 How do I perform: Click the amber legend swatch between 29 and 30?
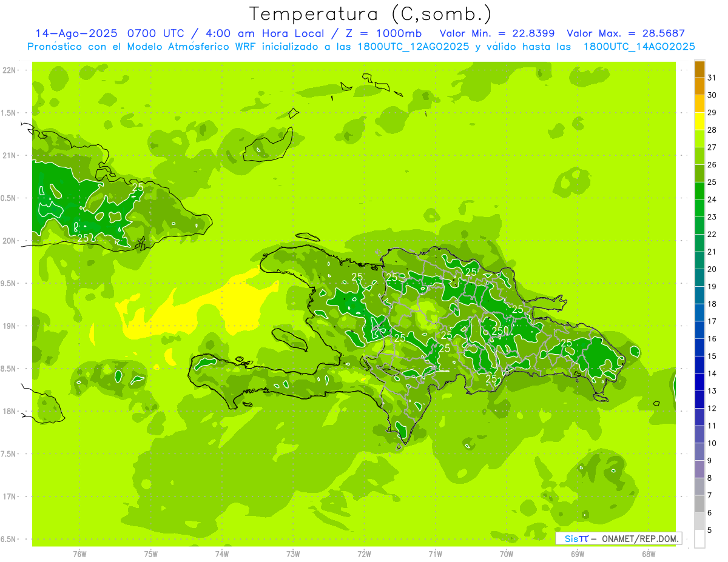[x=699, y=104]
